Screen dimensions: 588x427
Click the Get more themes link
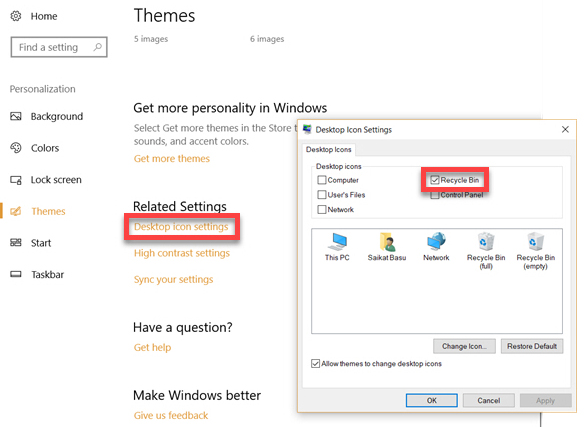point(172,159)
